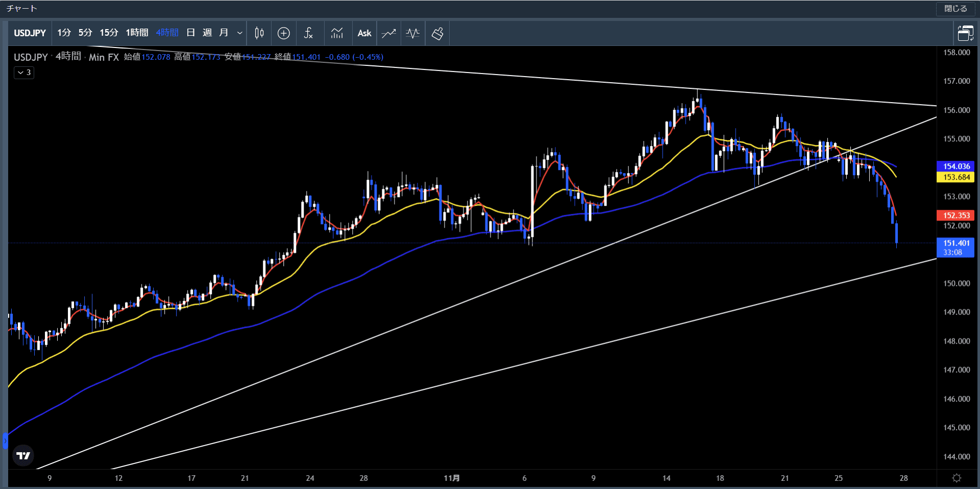980x489 pixels.
Task: Click the waveform pattern tool icon
Action: coord(413,33)
